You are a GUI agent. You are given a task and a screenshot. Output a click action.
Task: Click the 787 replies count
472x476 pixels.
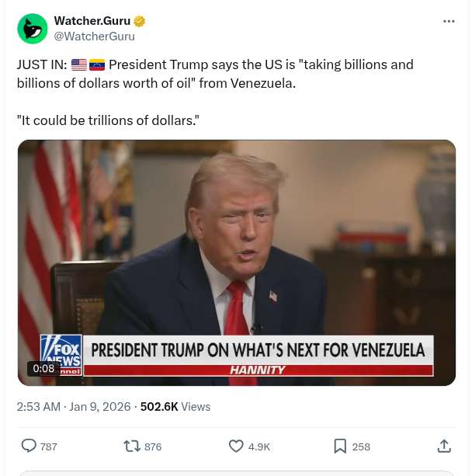(48, 446)
